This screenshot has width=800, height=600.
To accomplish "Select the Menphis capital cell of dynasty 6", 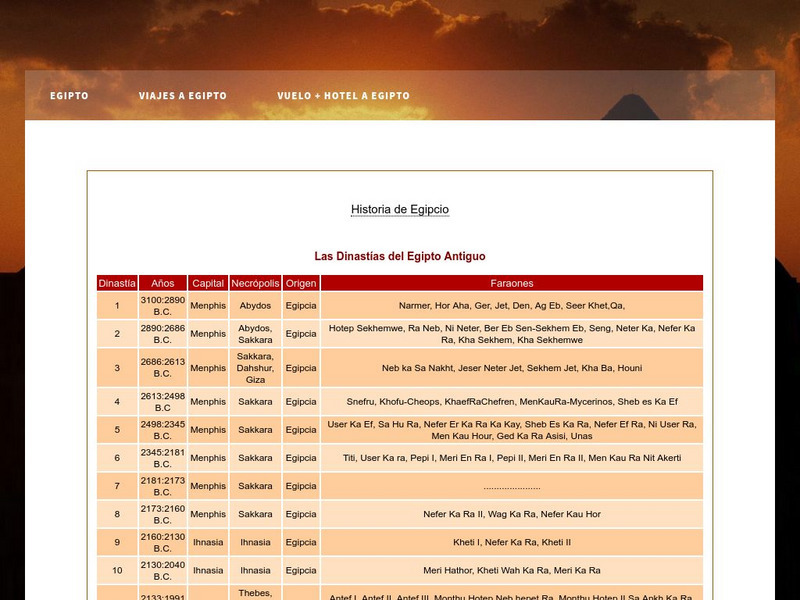I will 208,458.
